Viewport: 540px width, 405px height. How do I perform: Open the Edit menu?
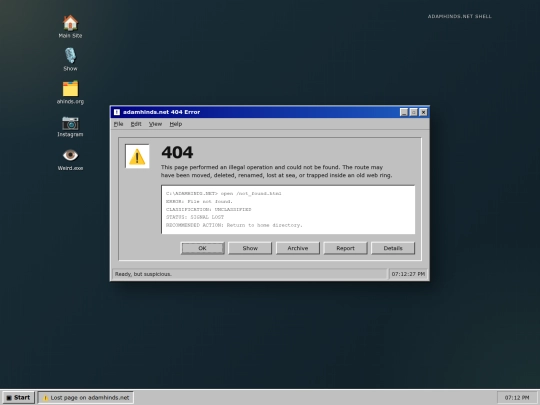[x=136, y=124]
